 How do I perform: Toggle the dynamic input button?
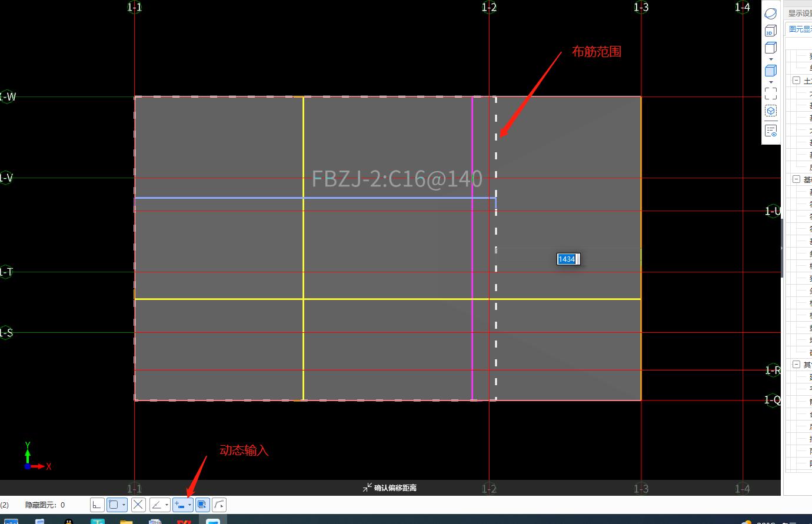pyautogui.click(x=179, y=505)
